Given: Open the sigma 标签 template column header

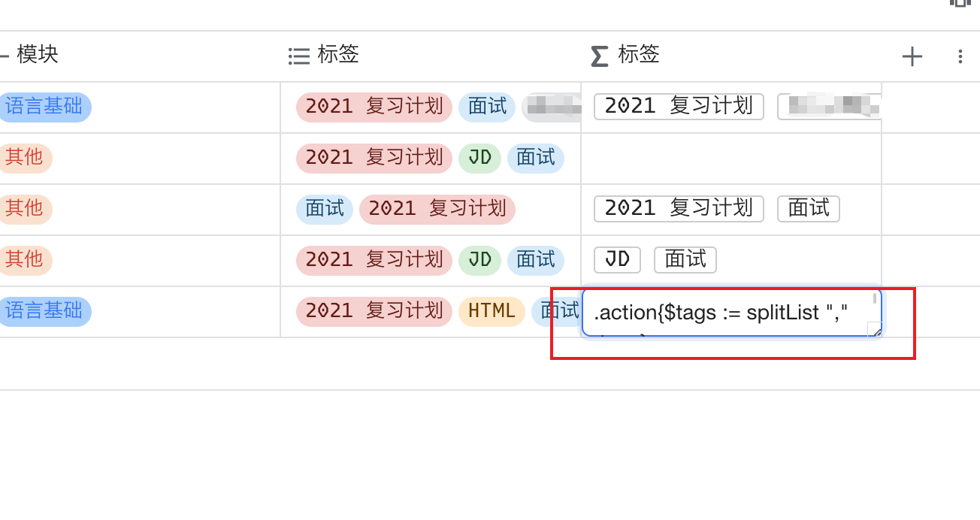Looking at the screenshot, I should coord(639,55).
